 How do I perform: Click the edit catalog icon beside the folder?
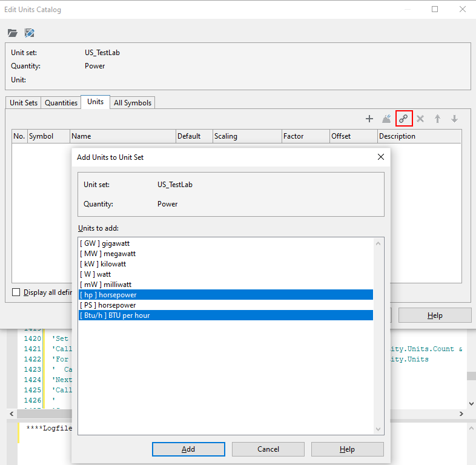point(29,33)
